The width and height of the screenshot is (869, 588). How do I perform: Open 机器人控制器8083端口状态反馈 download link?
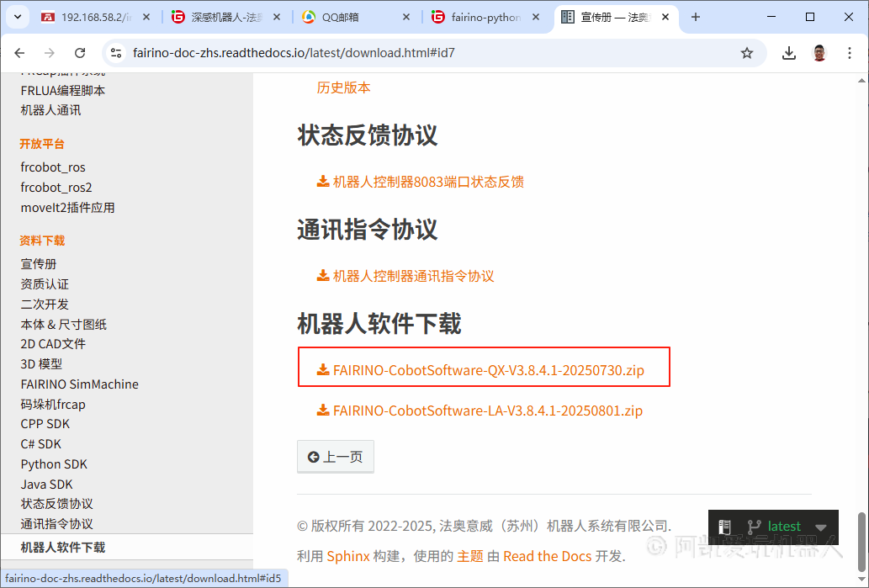(427, 182)
